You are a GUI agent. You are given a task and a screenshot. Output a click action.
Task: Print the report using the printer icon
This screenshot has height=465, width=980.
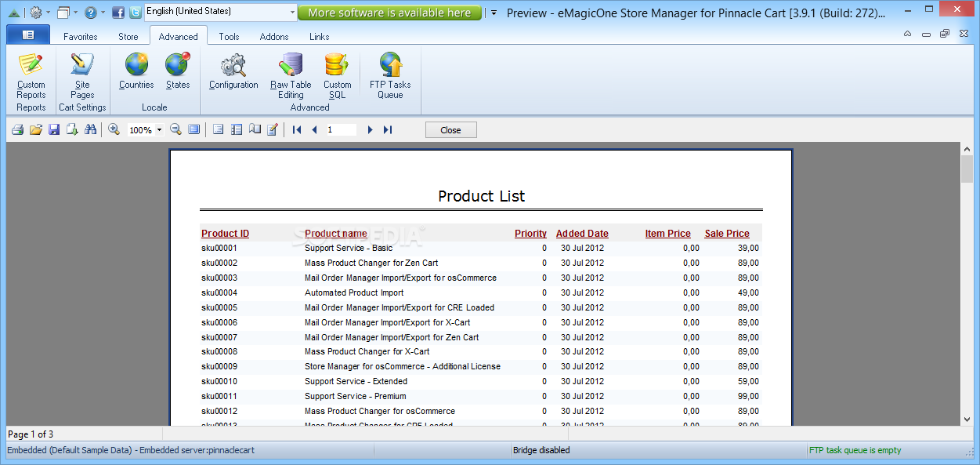pos(17,129)
